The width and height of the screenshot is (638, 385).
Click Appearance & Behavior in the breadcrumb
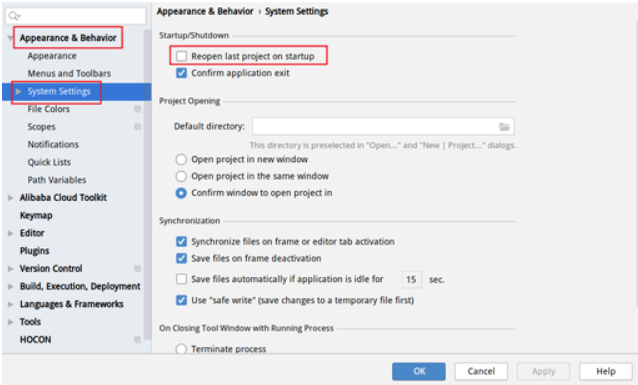click(205, 11)
